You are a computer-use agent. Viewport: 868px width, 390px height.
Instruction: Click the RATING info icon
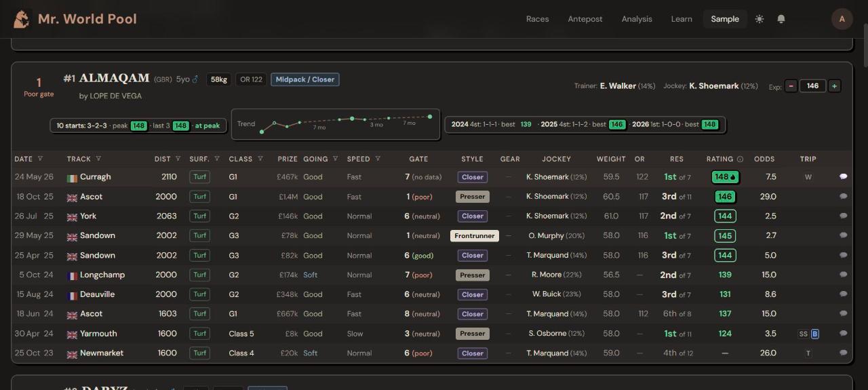pos(740,159)
